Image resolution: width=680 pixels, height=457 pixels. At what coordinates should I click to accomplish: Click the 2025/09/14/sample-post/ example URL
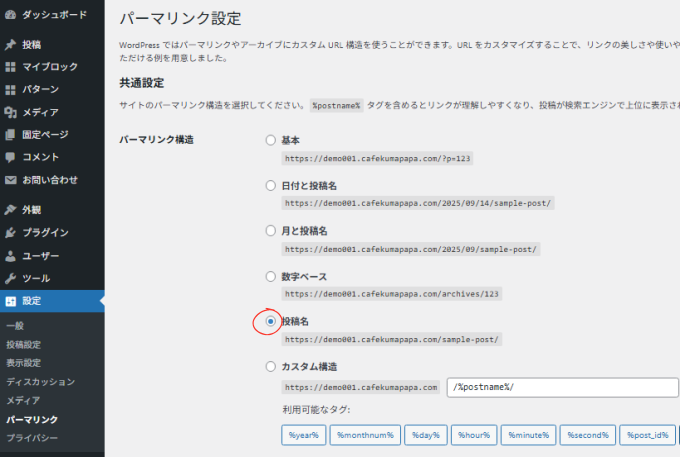(418, 203)
